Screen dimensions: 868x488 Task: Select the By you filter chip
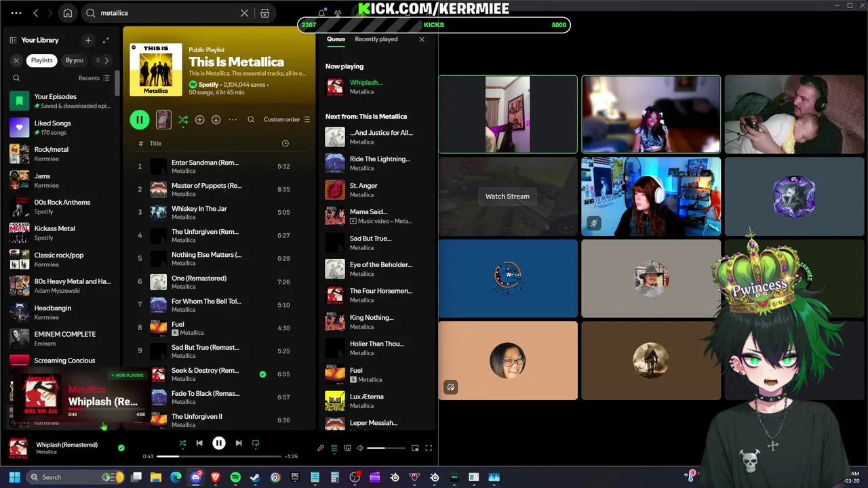[75, 60]
